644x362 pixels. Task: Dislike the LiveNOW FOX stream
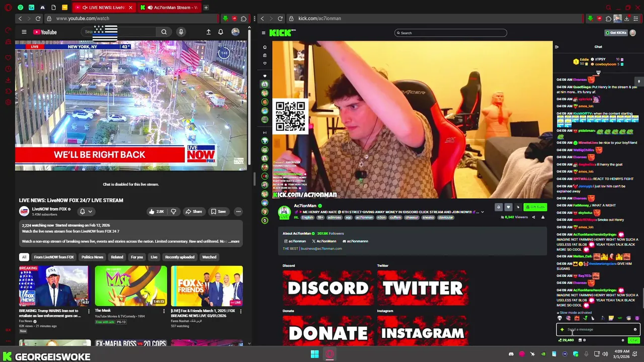tap(174, 212)
